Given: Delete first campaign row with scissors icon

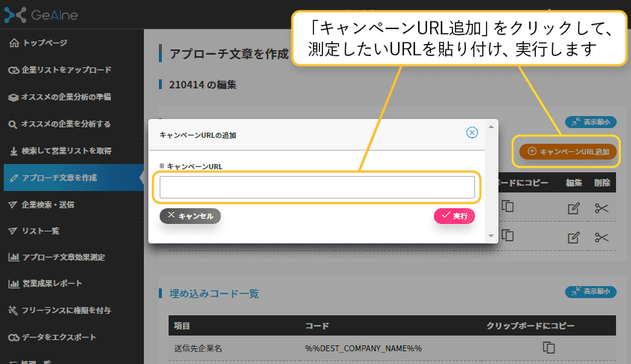Looking at the screenshot, I should coord(601,208).
